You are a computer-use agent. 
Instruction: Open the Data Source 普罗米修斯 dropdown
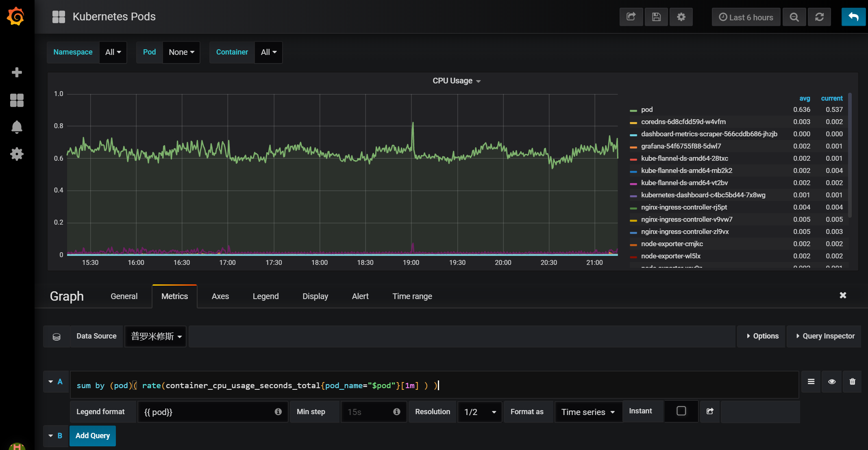(156, 336)
